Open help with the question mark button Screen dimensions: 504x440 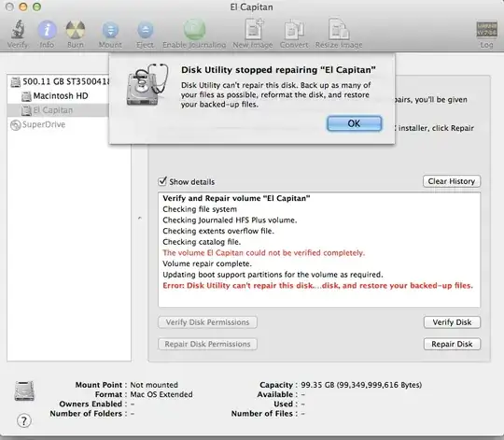click(x=24, y=420)
